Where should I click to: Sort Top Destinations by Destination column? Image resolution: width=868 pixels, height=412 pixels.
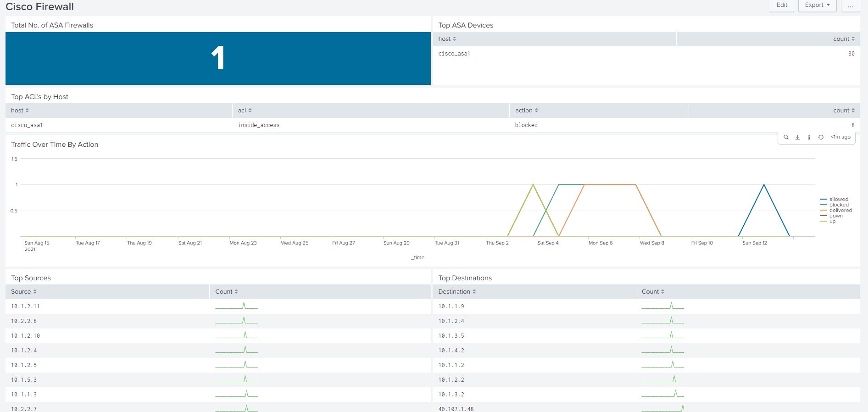(457, 292)
